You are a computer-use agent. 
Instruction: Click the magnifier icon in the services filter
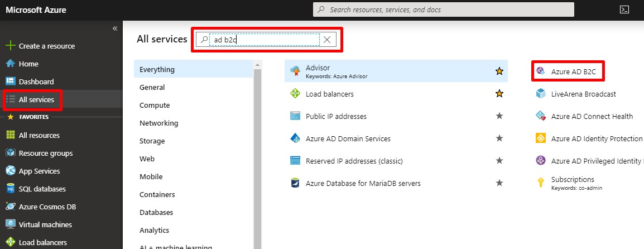pos(204,40)
